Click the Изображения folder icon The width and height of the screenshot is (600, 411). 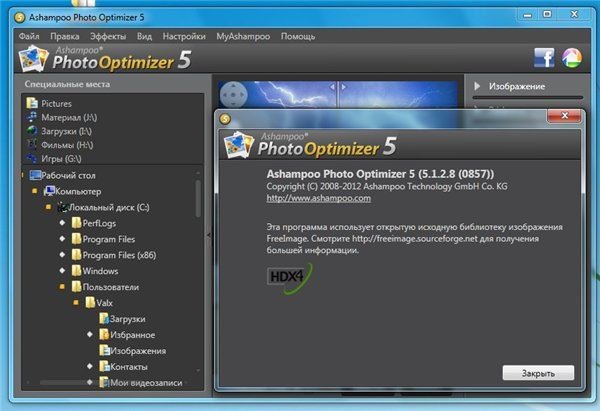coord(104,351)
